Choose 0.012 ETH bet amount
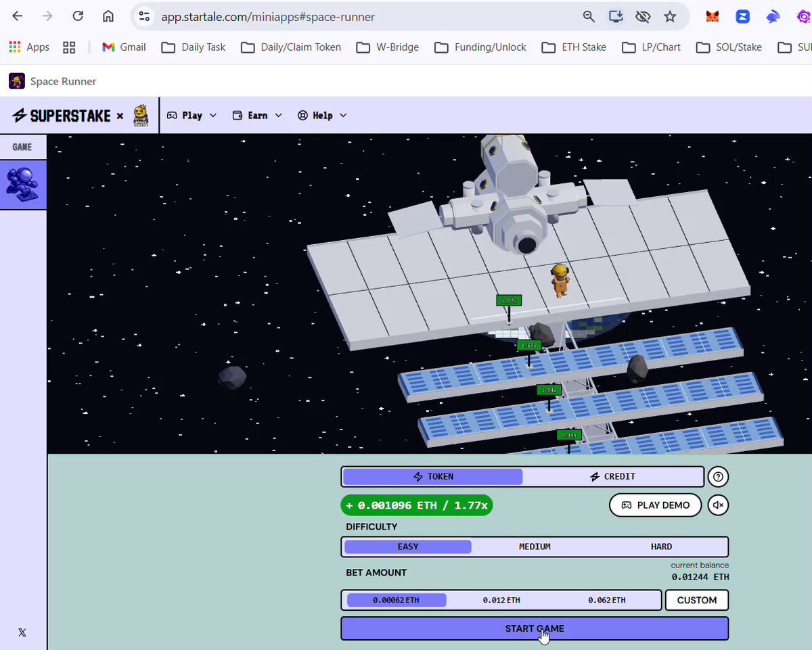 pos(501,600)
